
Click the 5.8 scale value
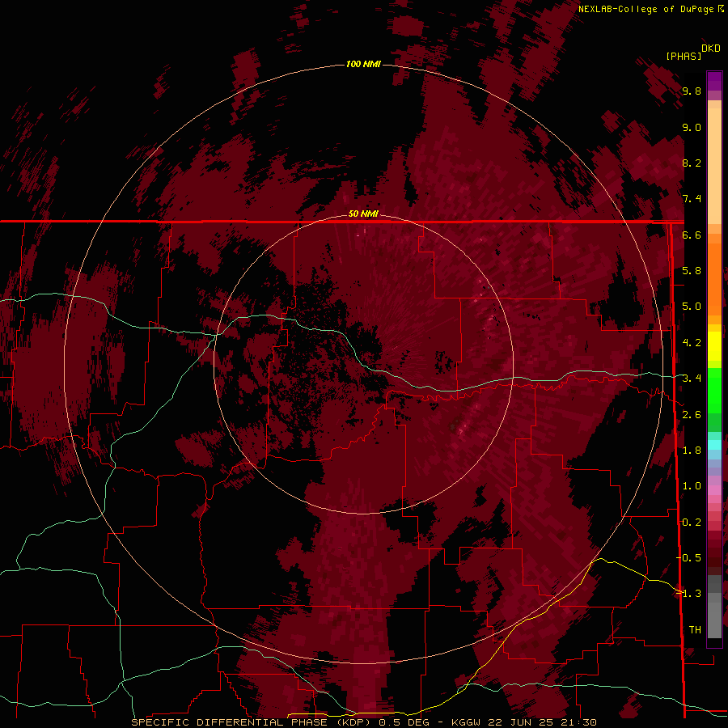(692, 271)
